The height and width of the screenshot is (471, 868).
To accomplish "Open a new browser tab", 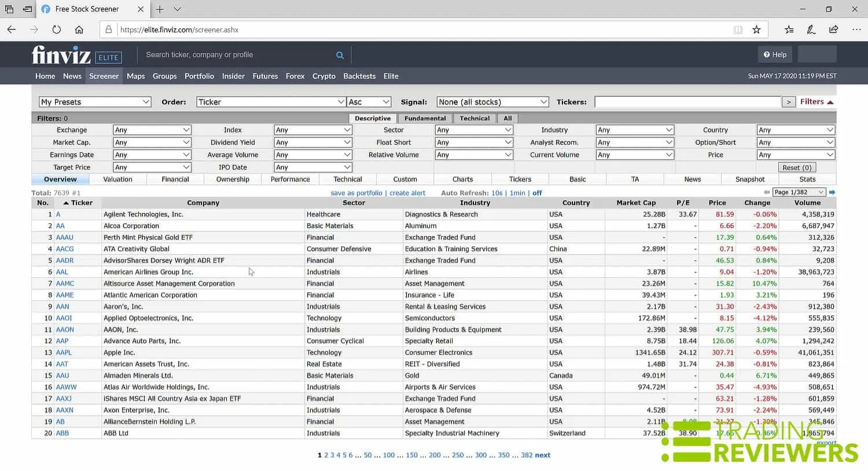I will tap(160, 9).
